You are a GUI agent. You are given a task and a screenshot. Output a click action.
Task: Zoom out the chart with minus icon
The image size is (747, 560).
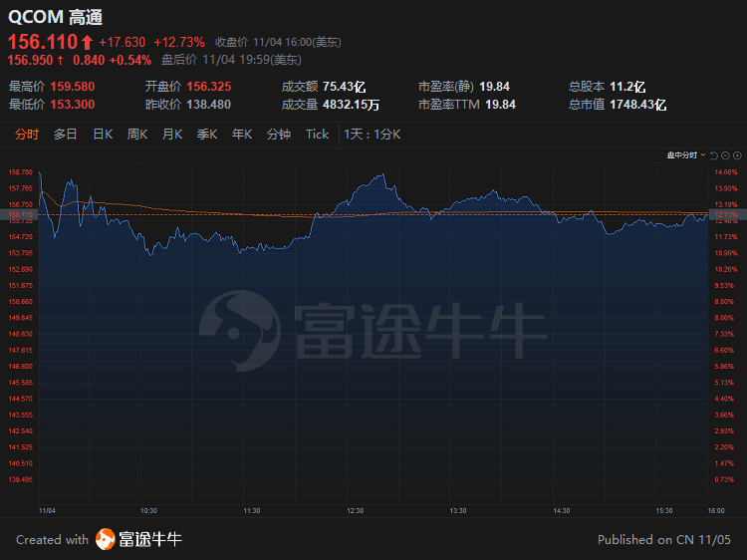click(725, 155)
